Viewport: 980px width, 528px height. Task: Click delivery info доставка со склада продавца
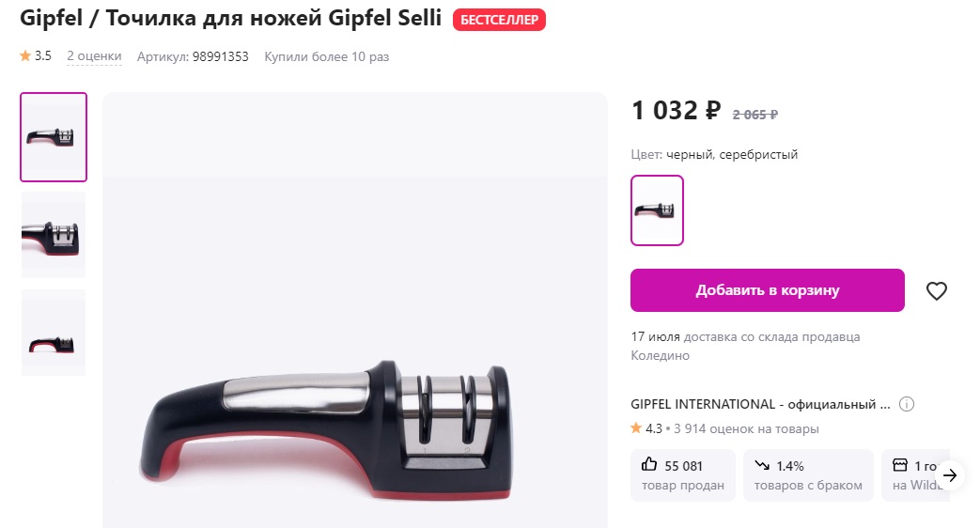coord(771,336)
